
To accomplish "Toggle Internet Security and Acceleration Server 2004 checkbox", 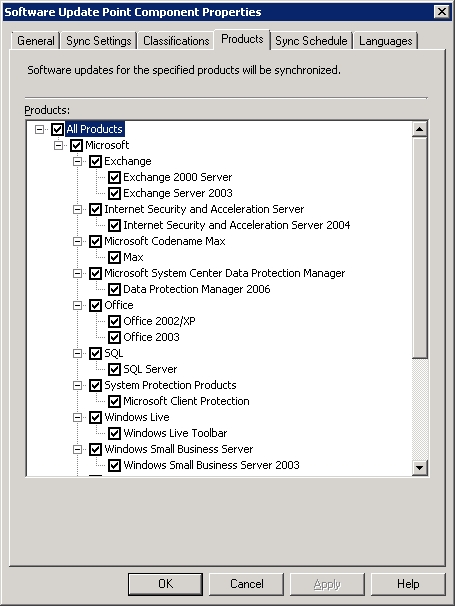I will (x=114, y=225).
